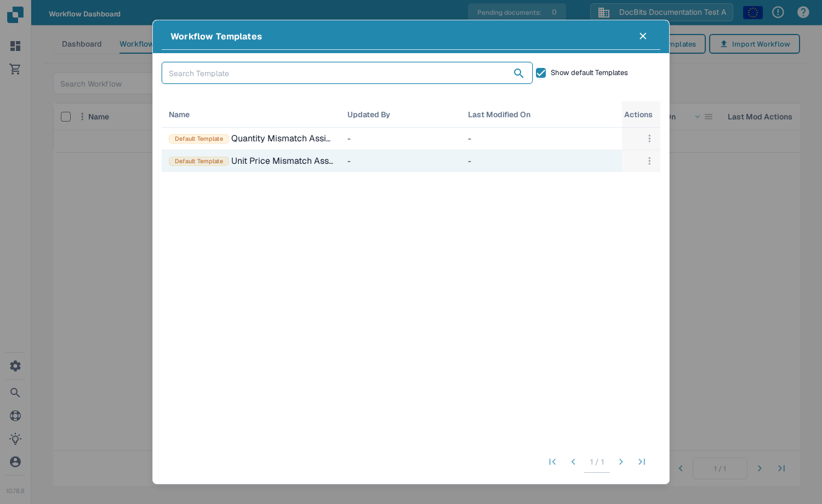Open the settings gear in the sidebar
822x504 pixels.
coord(15,366)
